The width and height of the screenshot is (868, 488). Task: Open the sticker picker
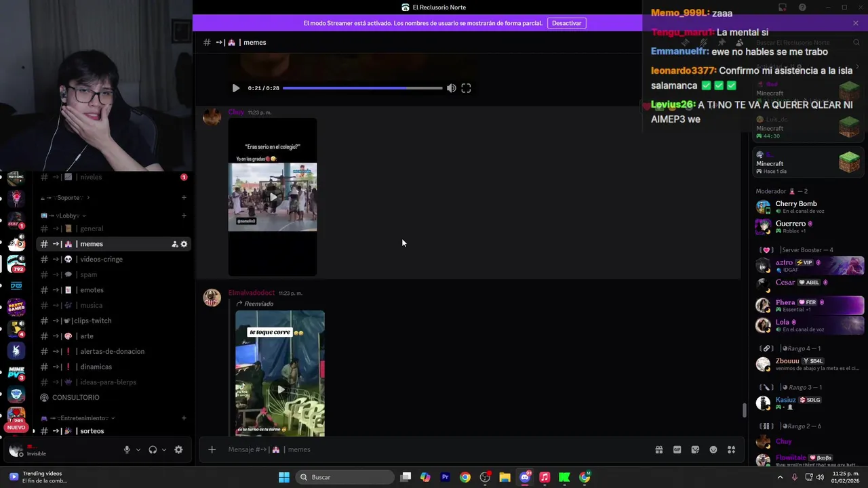point(695,449)
